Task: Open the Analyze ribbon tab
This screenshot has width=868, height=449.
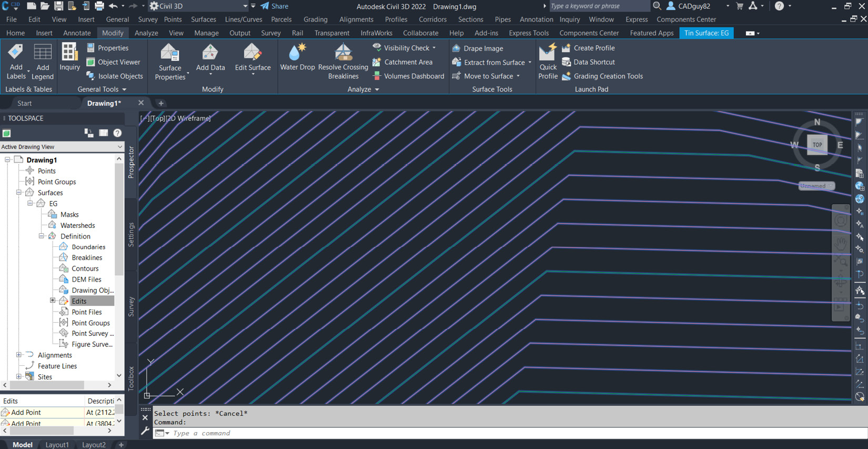Action: coord(146,33)
